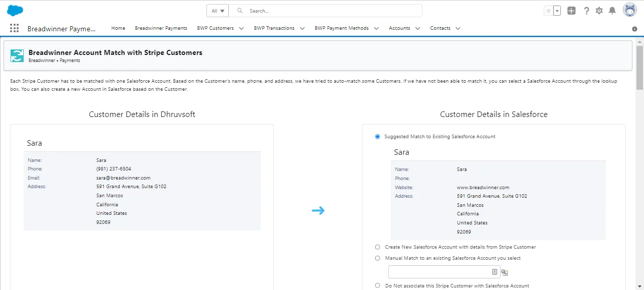Image resolution: width=644 pixels, height=290 pixels.
Task: Open the BWP Transactions tab
Action: pyautogui.click(x=274, y=28)
